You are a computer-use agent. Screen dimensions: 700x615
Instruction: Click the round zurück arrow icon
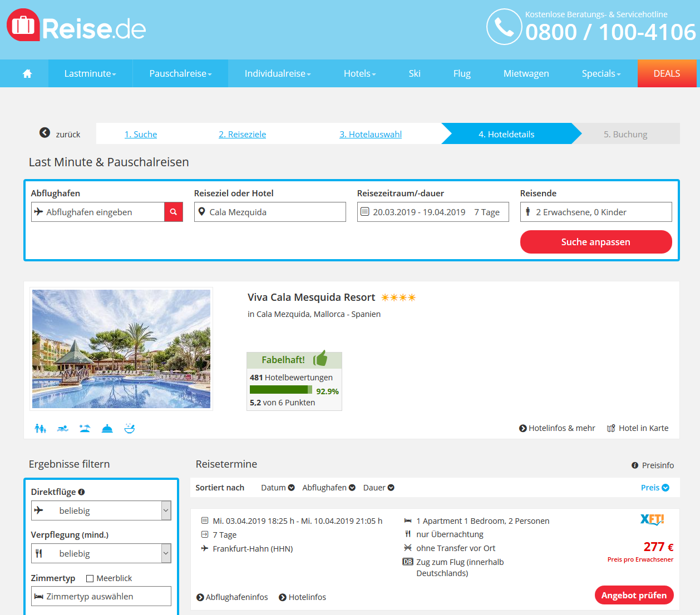(45, 133)
